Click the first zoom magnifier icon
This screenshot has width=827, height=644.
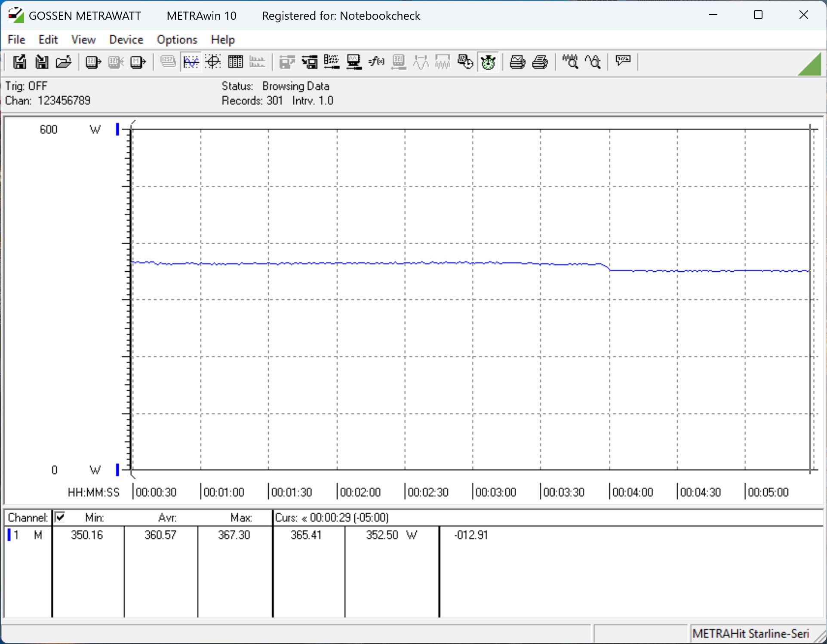click(571, 62)
